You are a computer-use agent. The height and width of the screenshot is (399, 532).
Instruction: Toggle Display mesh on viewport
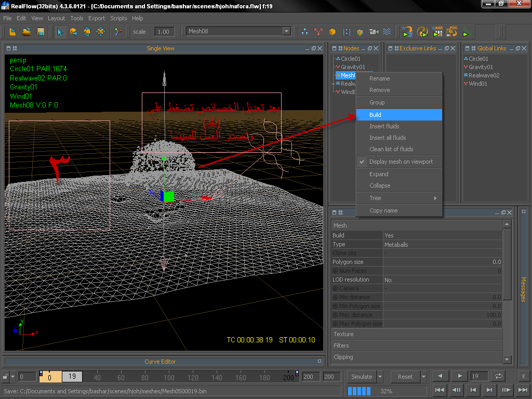[399, 162]
